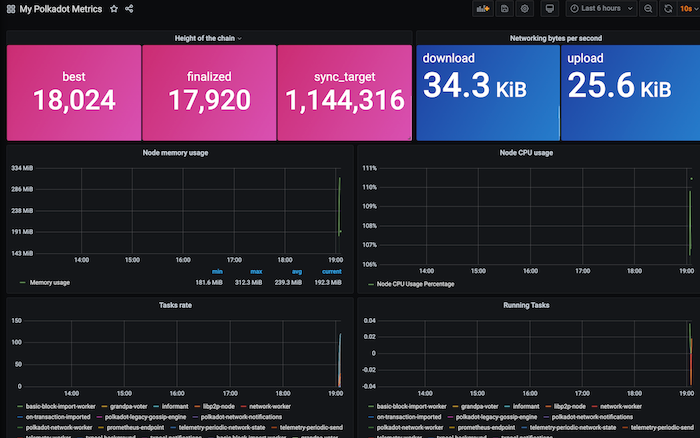700x438 pixels.
Task: Open the Last 6 hours time picker
Action: pos(600,9)
